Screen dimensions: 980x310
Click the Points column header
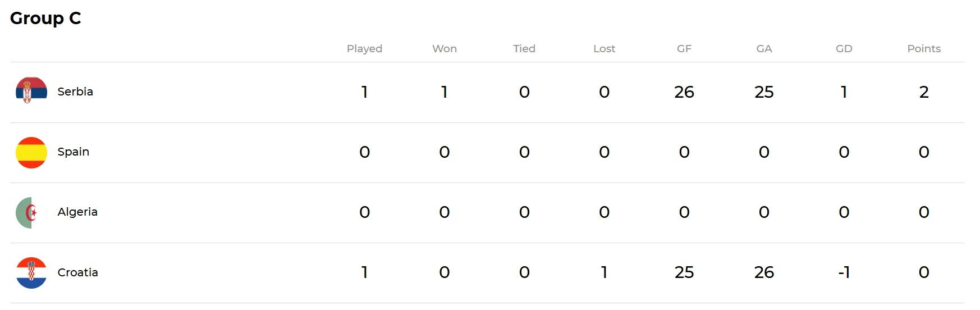(x=924, y=49)
